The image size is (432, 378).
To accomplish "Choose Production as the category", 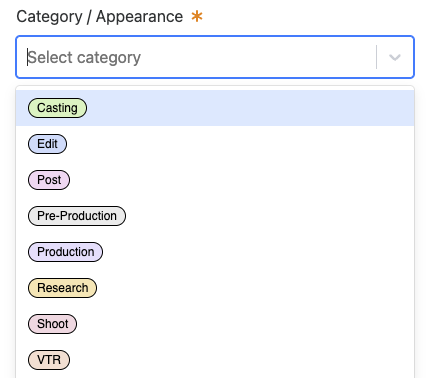I will tap(215, 252).
